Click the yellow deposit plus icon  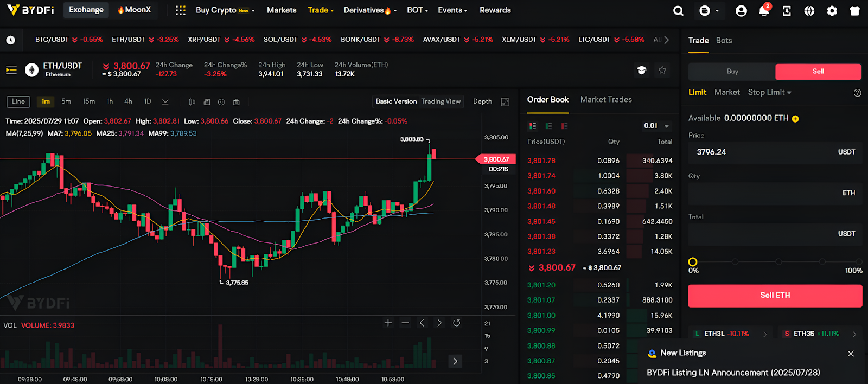pos(795,119)
